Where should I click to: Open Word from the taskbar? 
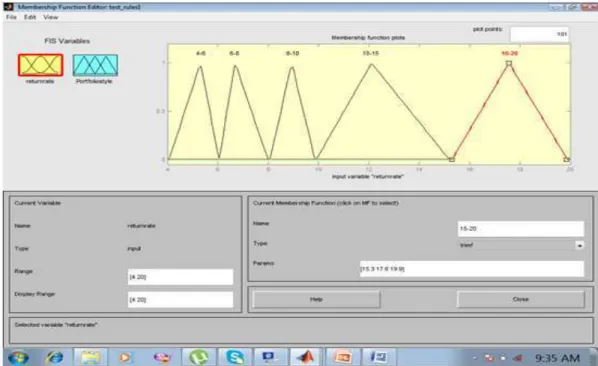379,357
